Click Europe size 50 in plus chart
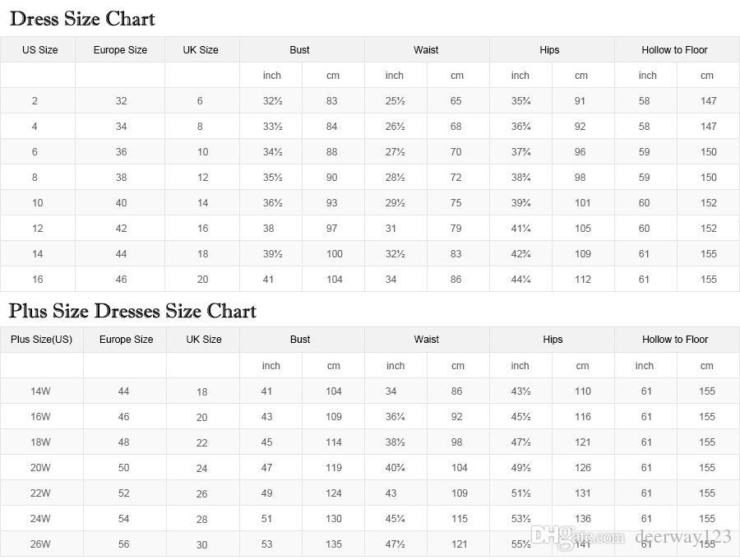 123,468
